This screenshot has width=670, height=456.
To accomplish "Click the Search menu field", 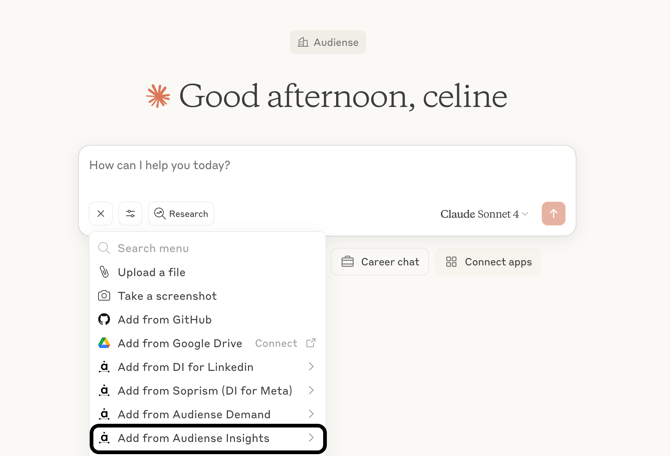I will (x=208, y=248).
